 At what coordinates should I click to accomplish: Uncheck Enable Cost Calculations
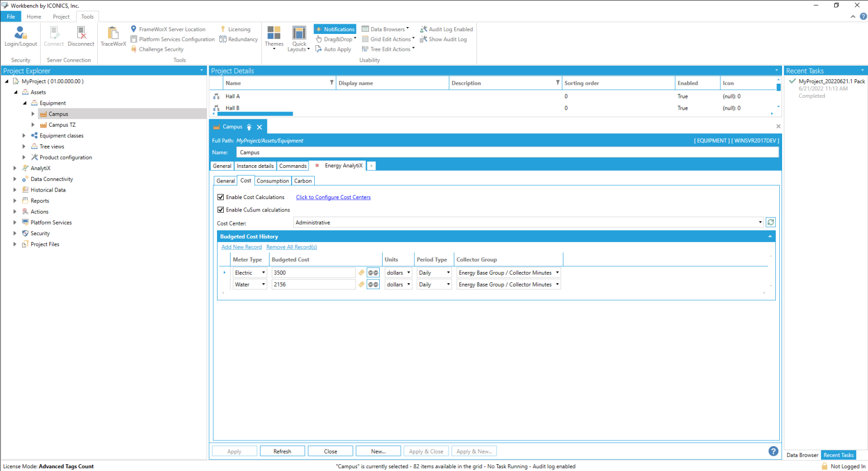(x=221, y=197)
